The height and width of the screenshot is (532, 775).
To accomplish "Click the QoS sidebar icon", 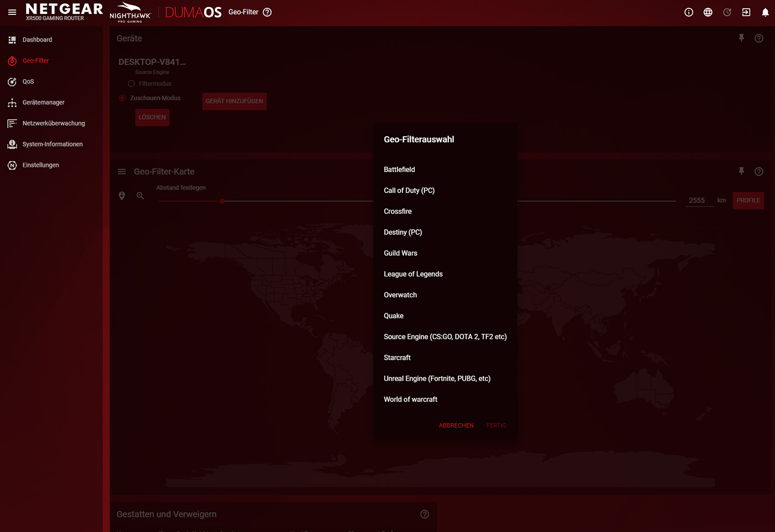I will pos(12,82).
